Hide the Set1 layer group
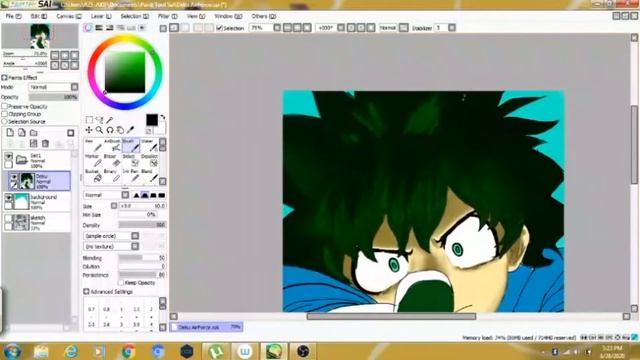This screenshot has width=640, height=360. pyautogui.click(x=8, y=156)
